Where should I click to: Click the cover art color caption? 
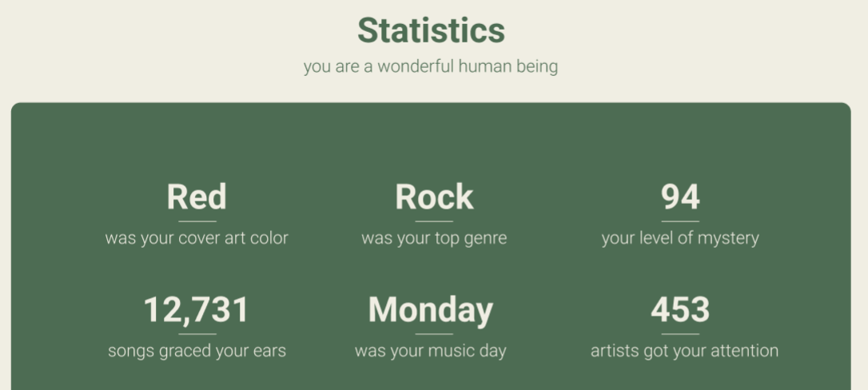[x=197, y=238]
